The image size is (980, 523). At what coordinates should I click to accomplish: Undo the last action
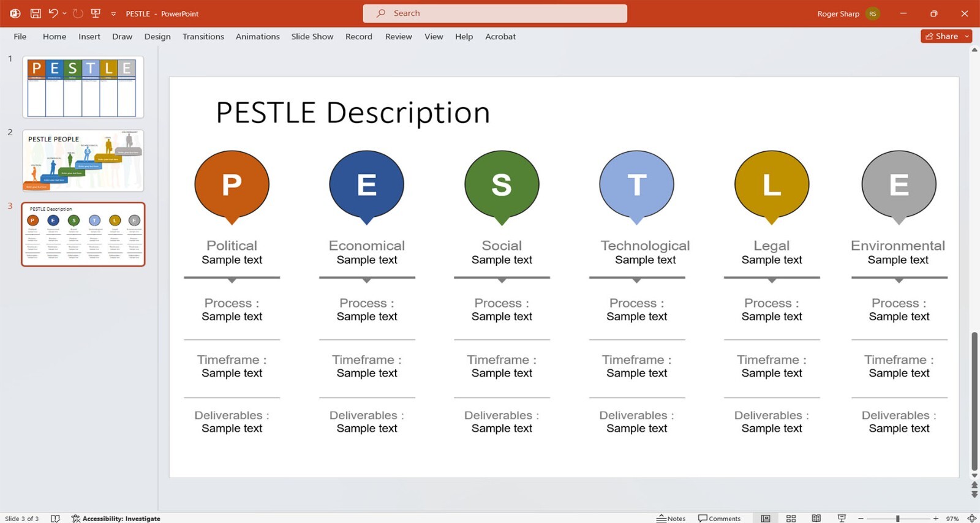click(x=53, y=13)
